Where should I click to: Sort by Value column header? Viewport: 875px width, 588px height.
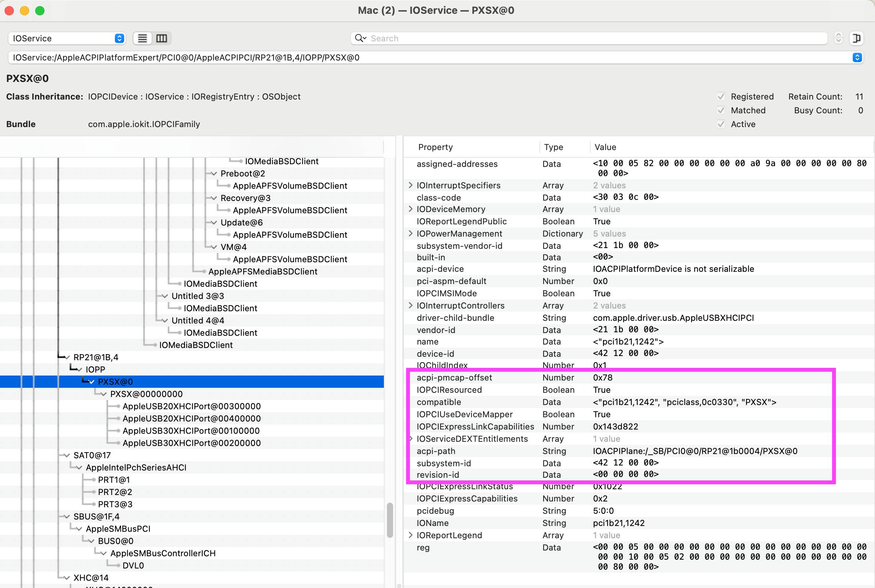[732, 147]
